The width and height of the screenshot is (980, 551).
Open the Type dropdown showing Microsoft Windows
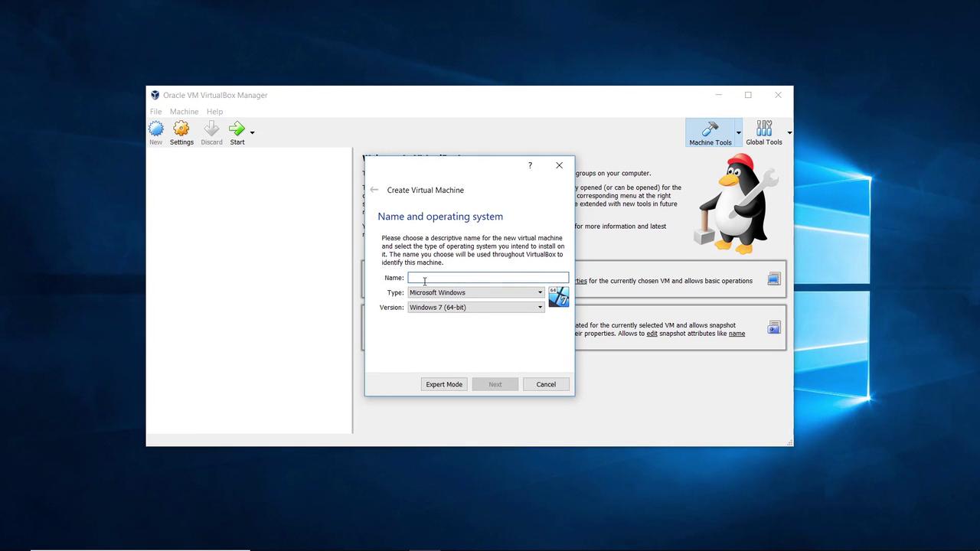(475, 292)
